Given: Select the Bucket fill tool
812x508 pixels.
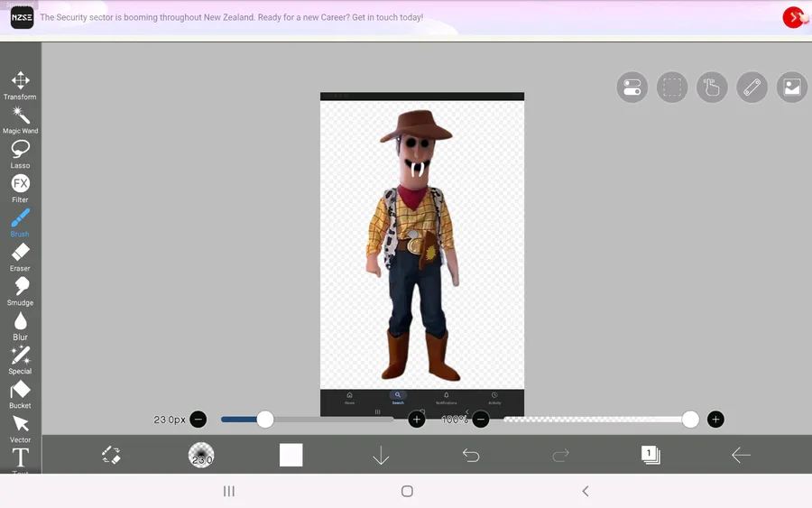Looking at the screenshot, I should click(x=20, y=394).
